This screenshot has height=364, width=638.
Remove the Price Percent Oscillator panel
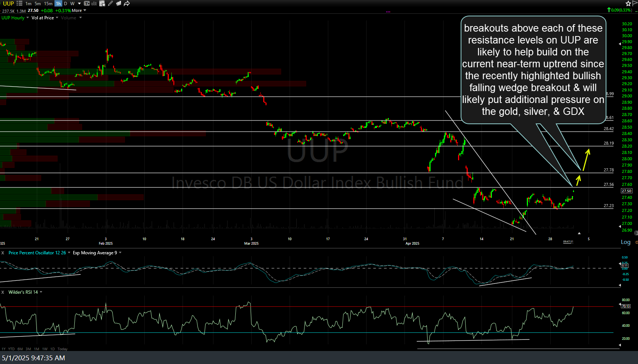(3, 252)
